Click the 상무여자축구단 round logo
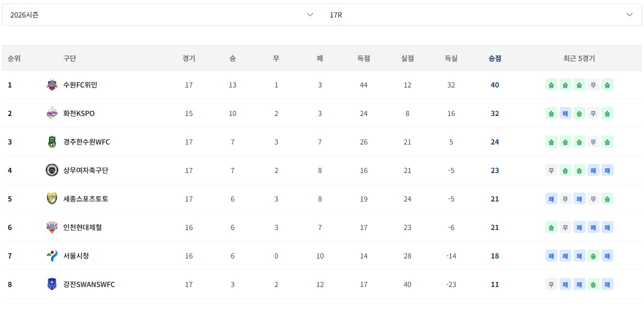This screenshot has height=313, width=644. [52, 170]
